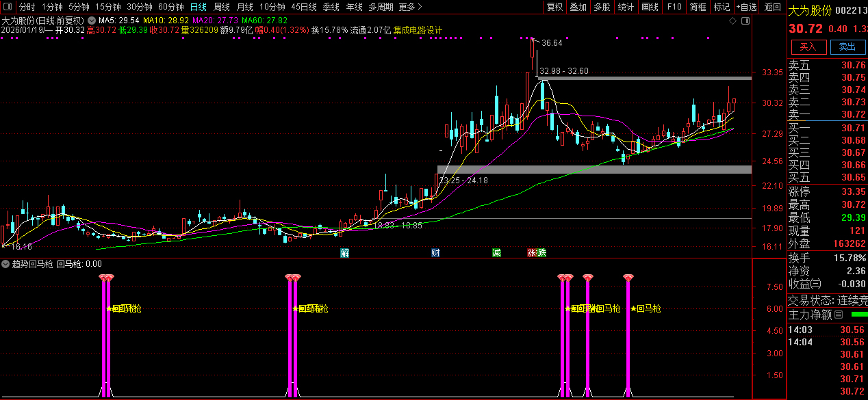Switch to 分时 chart
This screenshot has width=868, height=400.
[27, 7]
